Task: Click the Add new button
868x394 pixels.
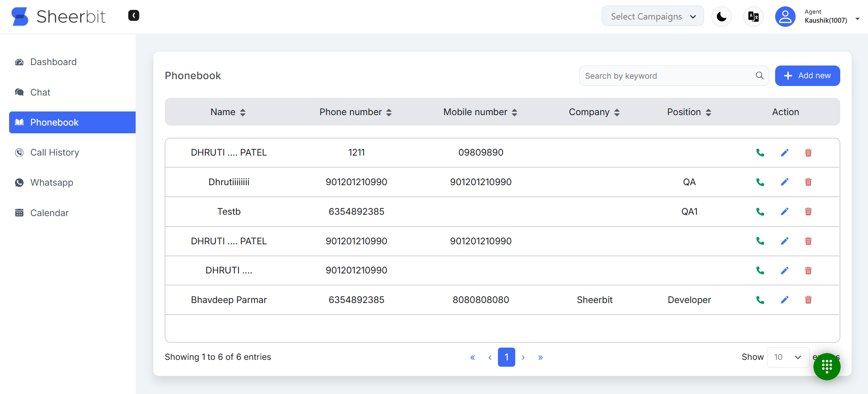Action: click(x=807, y=76)
